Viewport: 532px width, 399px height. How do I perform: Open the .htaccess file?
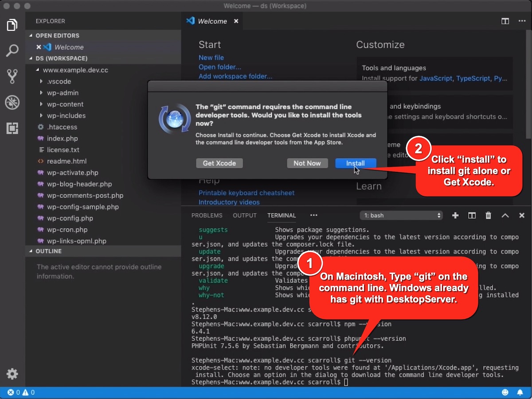click(x=62, y=127)
